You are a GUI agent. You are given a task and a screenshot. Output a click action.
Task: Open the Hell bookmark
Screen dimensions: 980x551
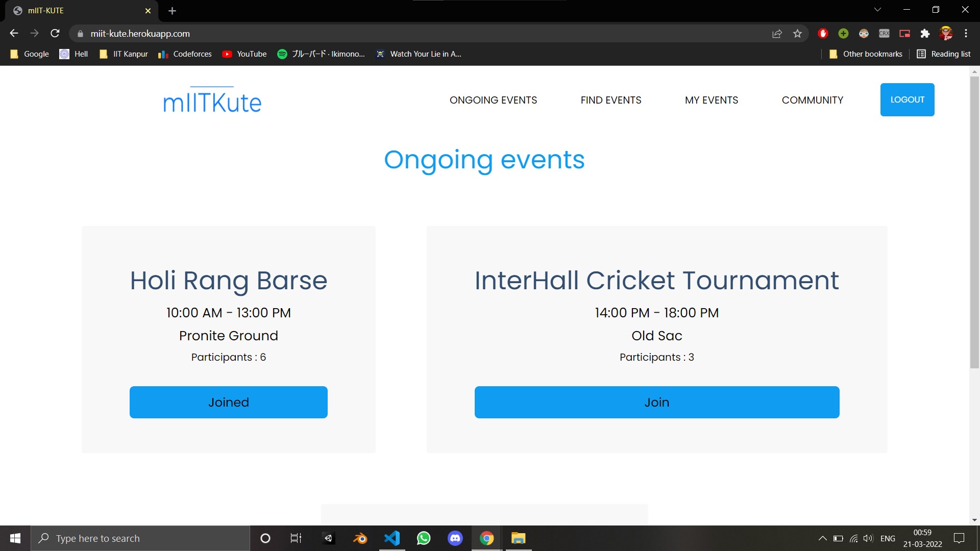click(74, 54)
